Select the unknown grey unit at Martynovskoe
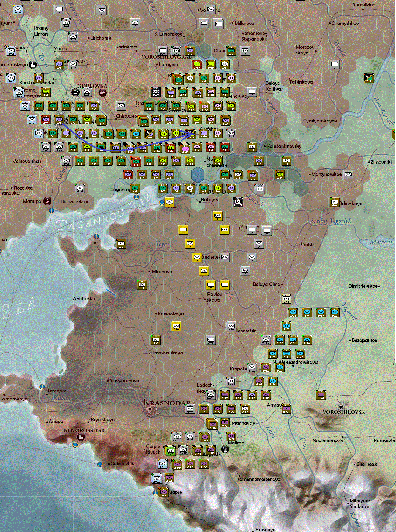The width and height of the screenshot is (396, 532). coord(348,174)
